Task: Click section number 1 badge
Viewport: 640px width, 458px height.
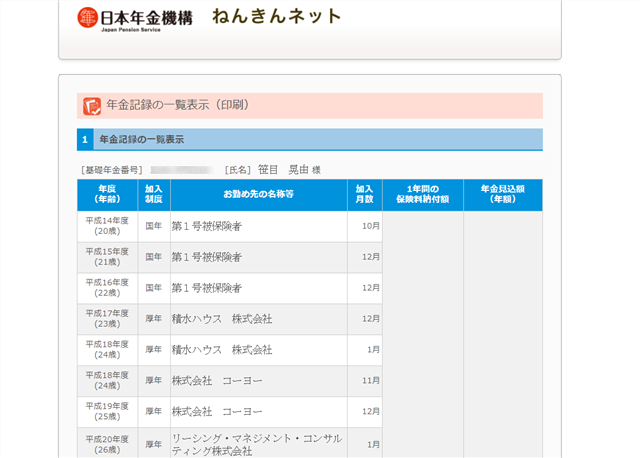Action: click(x=85, y=140)
